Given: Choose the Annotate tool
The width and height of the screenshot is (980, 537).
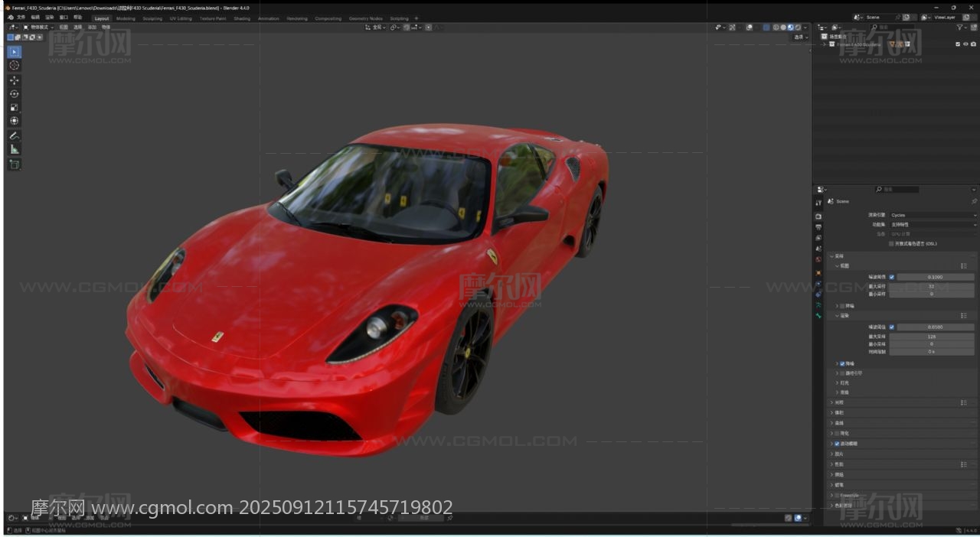Looking at the screenshot, I should point(15,135).
